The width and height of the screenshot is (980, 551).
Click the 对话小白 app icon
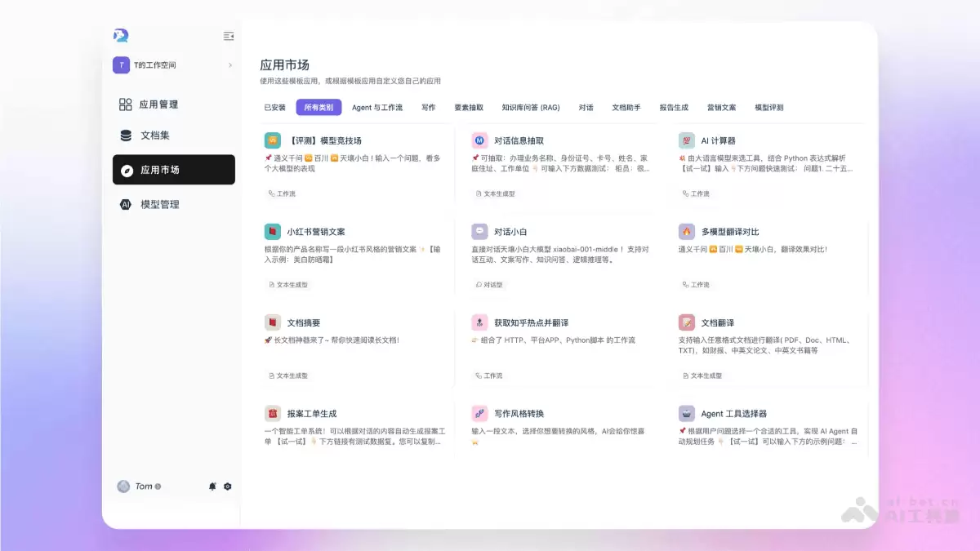pos(479,232)
